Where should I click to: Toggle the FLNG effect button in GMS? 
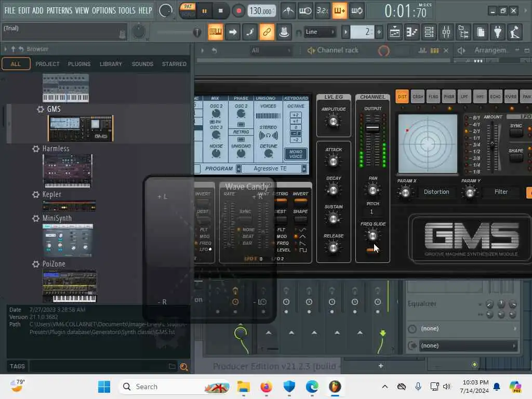point(433,97)
